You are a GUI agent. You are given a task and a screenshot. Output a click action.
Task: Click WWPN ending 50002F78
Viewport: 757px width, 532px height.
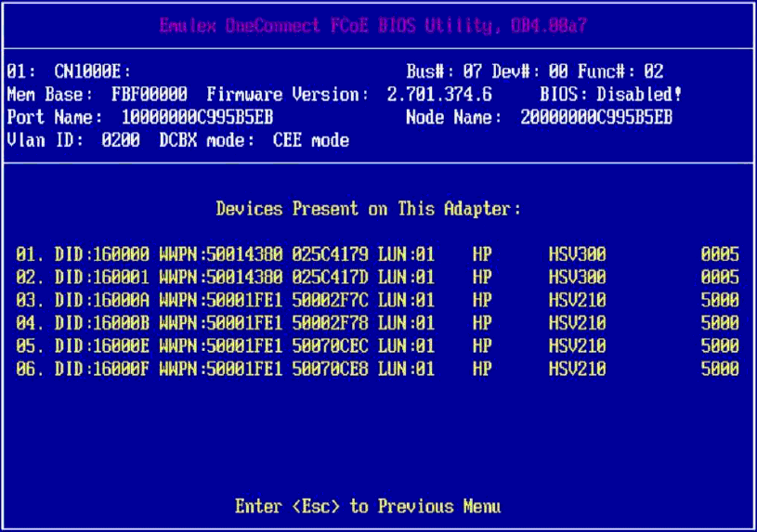pos(331,323)
